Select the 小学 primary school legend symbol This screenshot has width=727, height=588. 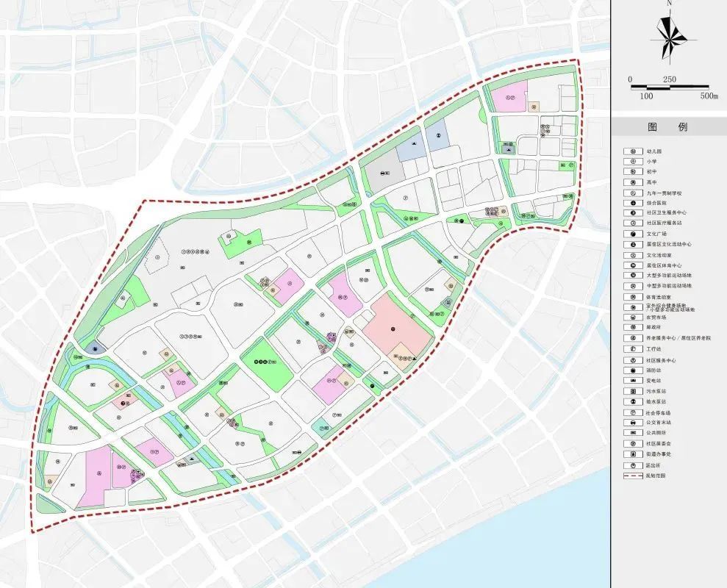pyautogui.click(x=633, y=162)
